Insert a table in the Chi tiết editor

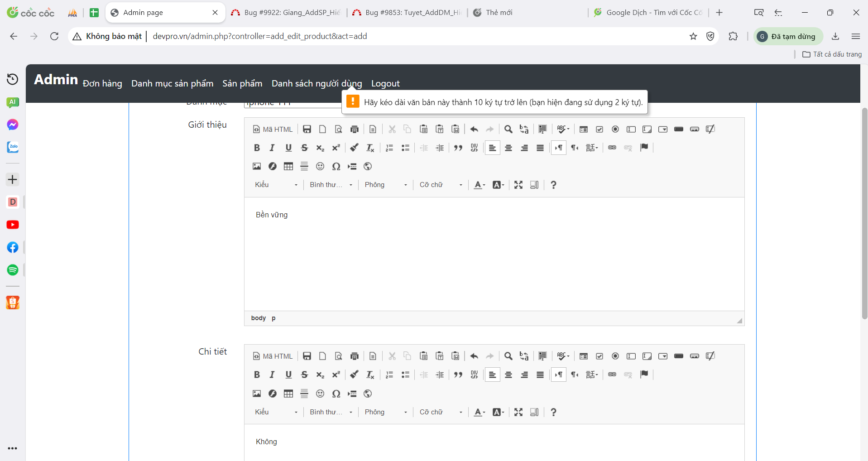[x=288, y=394]
